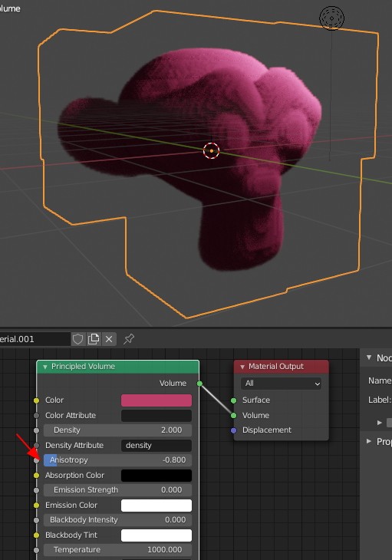The width and height of the screenshot is (392, 560).
Task: Click the Emission Strength input socket
Action: 36,490
